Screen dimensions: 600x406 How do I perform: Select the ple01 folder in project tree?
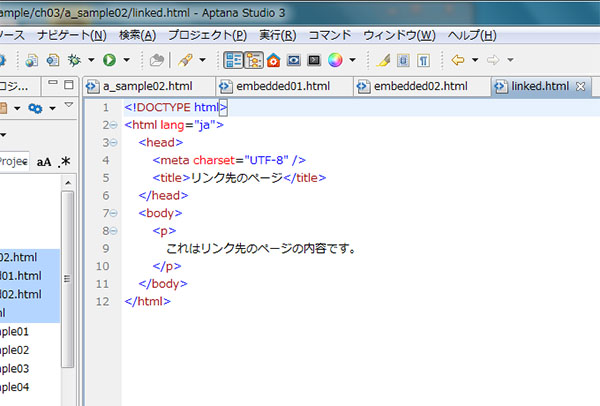(x=15, y=332)
